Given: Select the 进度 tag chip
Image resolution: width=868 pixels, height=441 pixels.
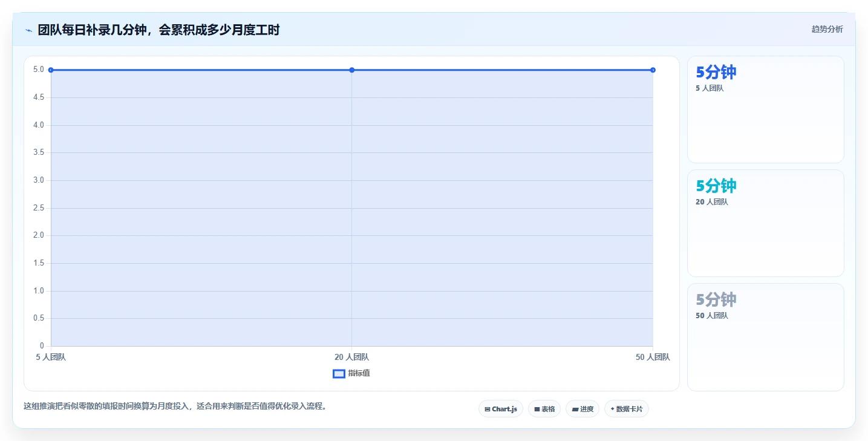Looking at the screenshot, I should (x=582, y=409).
